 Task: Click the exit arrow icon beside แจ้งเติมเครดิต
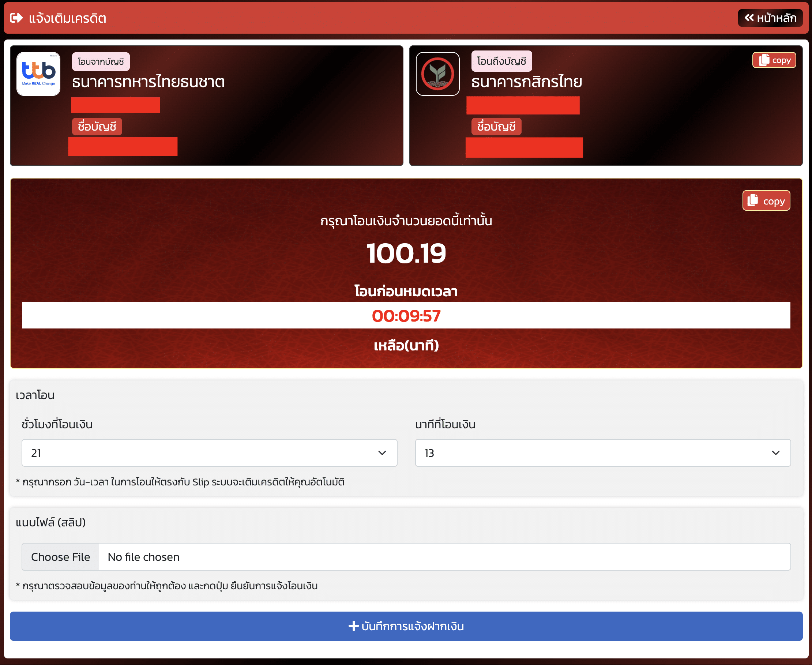pos(16,18)
